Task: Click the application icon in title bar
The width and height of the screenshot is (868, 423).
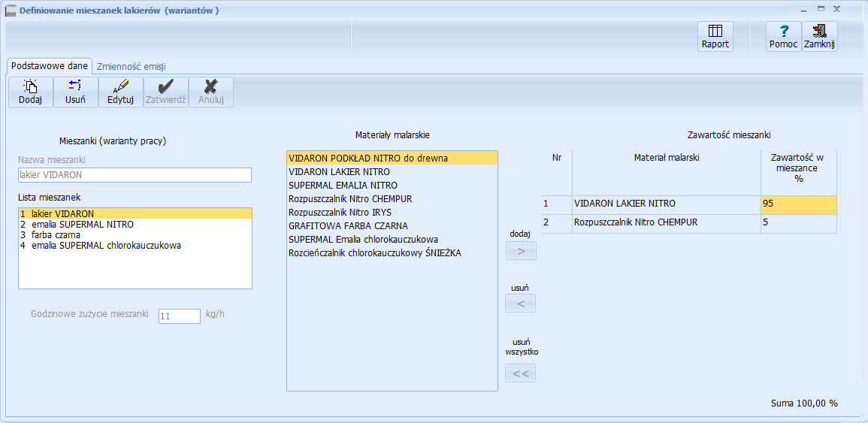Action: (x=11, y=10)
